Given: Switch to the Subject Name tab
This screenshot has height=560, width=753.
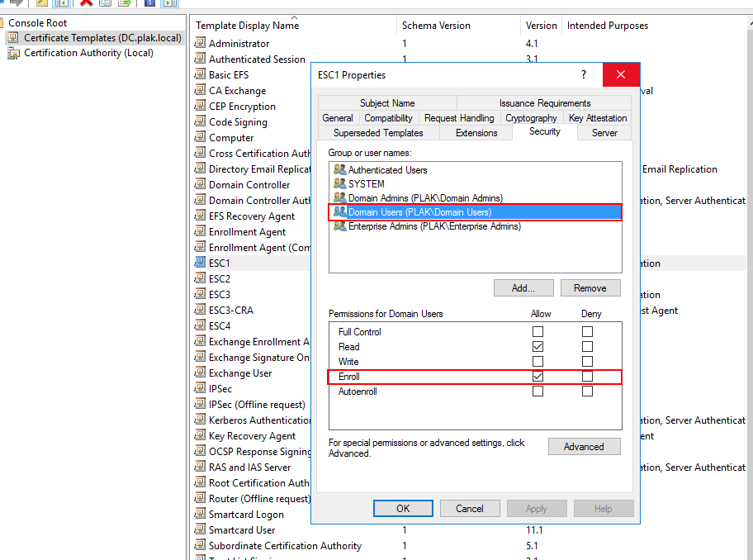Looking at the screenshot, I should pos(387,103).
